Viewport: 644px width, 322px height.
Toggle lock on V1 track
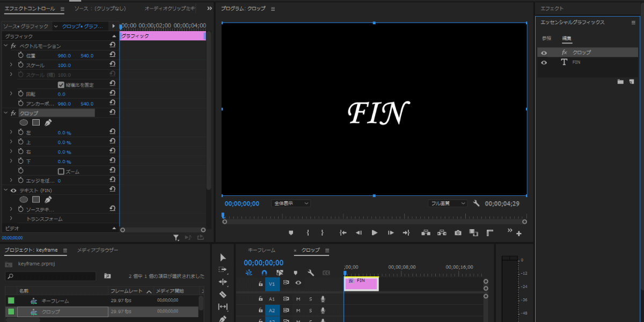click(261, 283)
